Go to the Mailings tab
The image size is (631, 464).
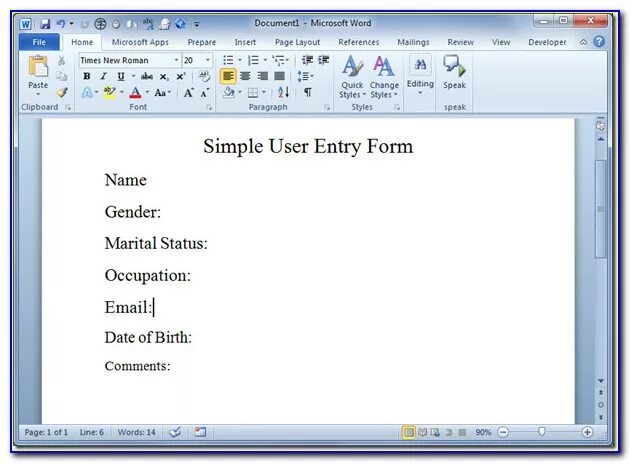tap(413, 42)
